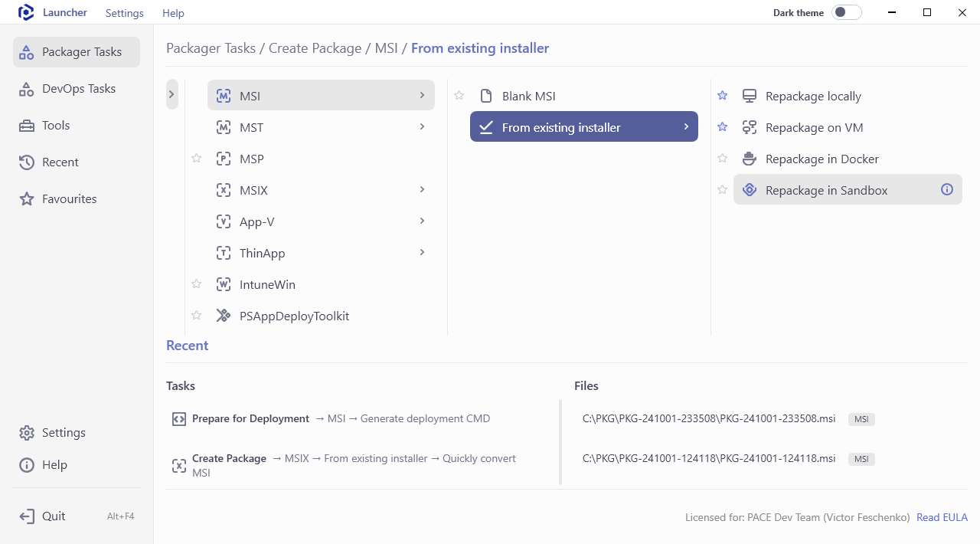Show info for Repackage in Sandbox
This screenshot has width=980, height=544.
tap(947, 190)
